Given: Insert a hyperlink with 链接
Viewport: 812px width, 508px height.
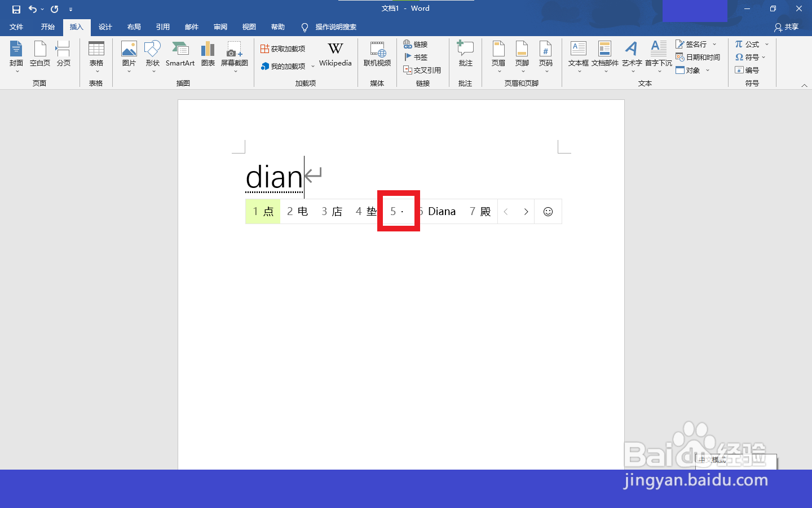Looking at the screenshot, I should (416, 44).
